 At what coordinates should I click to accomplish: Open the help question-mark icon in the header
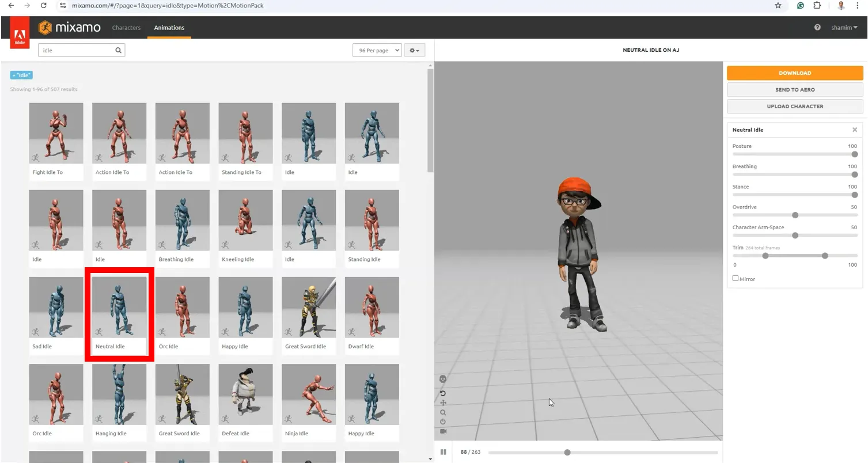pos(817,27)
